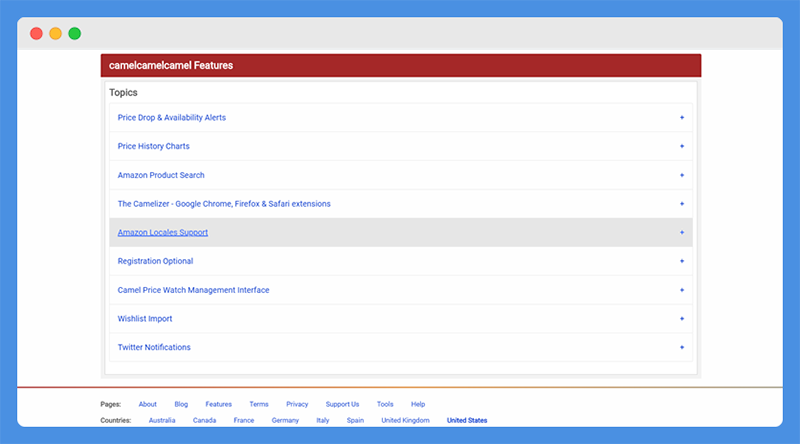Screen dimensions: 800x444
Task: Open the Twitter Notifications topic
Action: click(x=154, y=347)
